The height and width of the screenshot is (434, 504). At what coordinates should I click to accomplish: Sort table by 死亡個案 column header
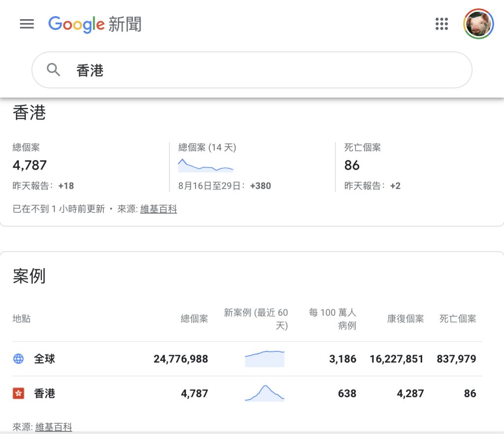click(458, 319)
